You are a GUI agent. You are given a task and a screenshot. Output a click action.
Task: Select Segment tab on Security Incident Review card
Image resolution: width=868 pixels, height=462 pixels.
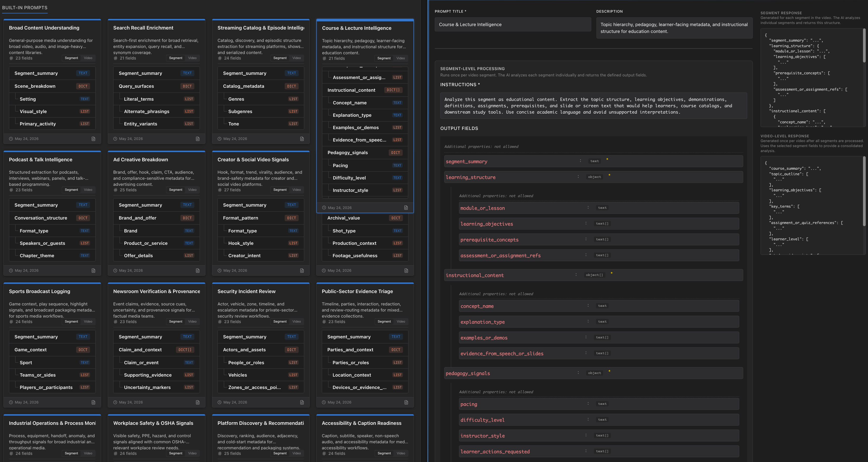280,322
